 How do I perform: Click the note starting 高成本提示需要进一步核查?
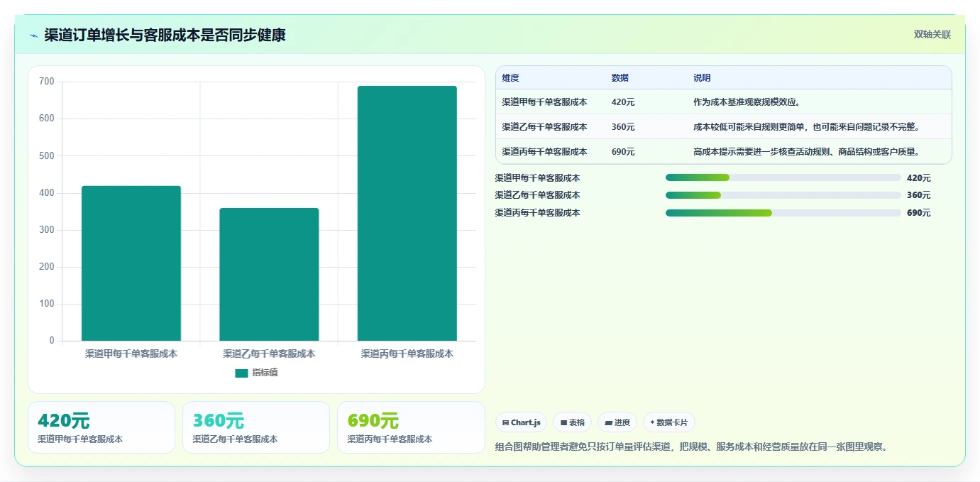(x=807, y=152)
